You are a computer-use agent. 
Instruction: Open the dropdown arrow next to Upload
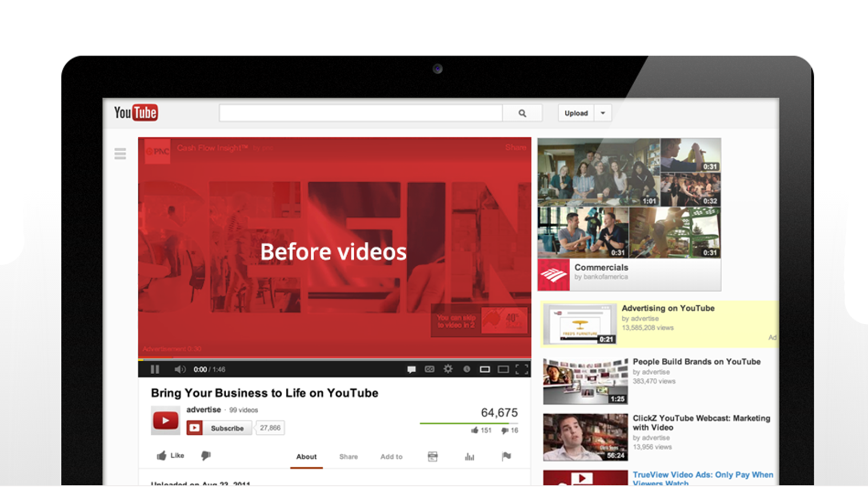[x=603, y=113]
